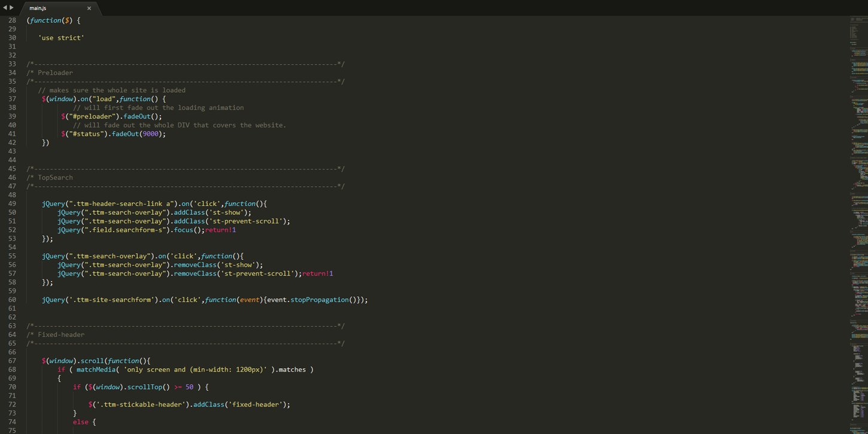Click the '.ttm-site-searchform' string
Viewport: 868px width, 434px height.
pos(112,300)
